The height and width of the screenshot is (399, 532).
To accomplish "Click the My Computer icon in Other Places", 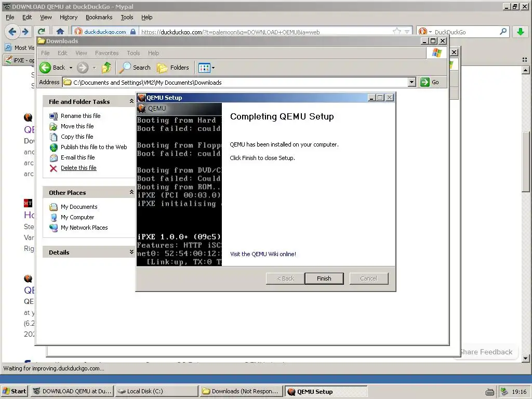I will tap(54, 218).
